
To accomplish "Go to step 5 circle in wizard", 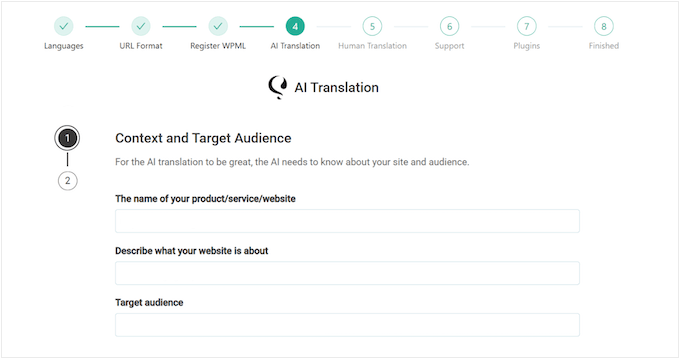I will tap(372, 26).
